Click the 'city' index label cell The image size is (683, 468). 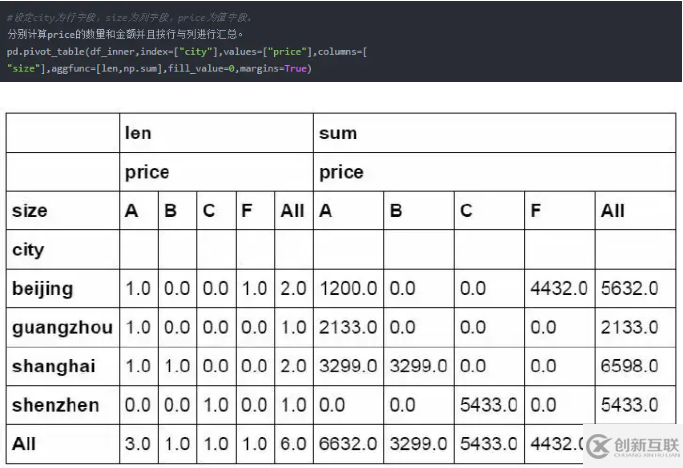[28, 250]
